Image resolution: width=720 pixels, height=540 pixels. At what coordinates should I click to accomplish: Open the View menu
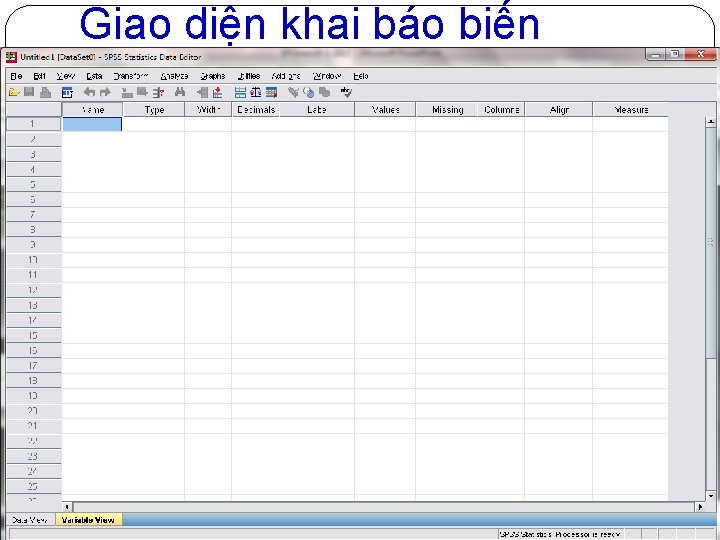coord(66,76)
